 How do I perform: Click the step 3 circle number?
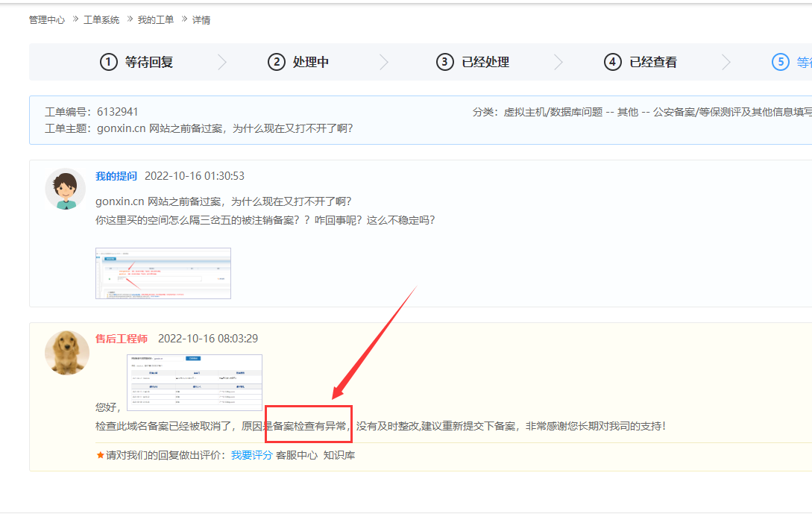445,62
